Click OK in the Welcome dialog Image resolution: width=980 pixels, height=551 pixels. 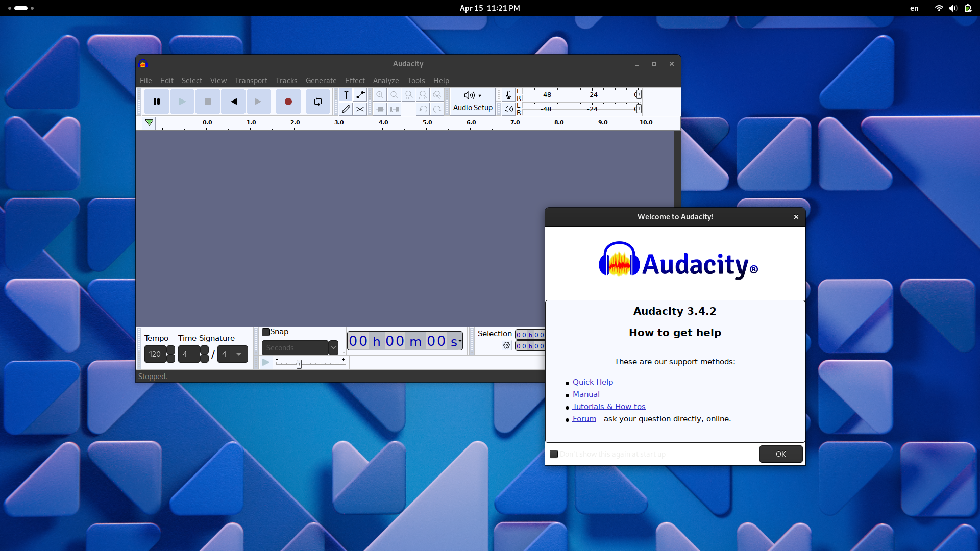781,454
